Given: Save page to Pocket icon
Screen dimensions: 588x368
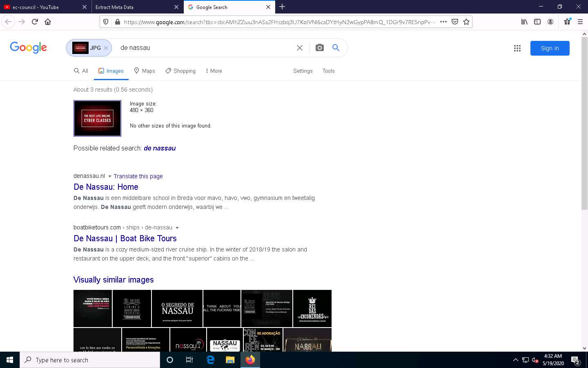Looking at the screenshot, I should point(455,22).
